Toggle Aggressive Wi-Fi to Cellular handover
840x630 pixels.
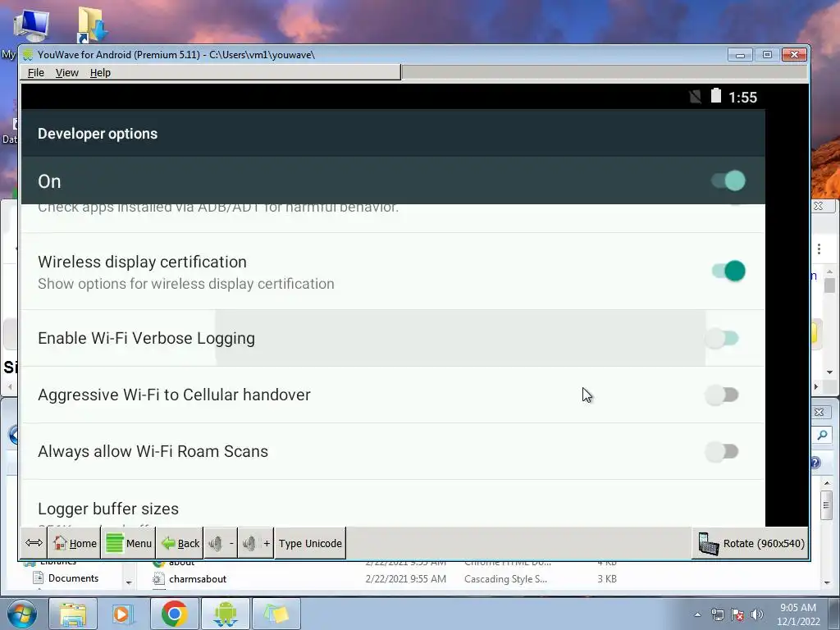pos(722,395)
